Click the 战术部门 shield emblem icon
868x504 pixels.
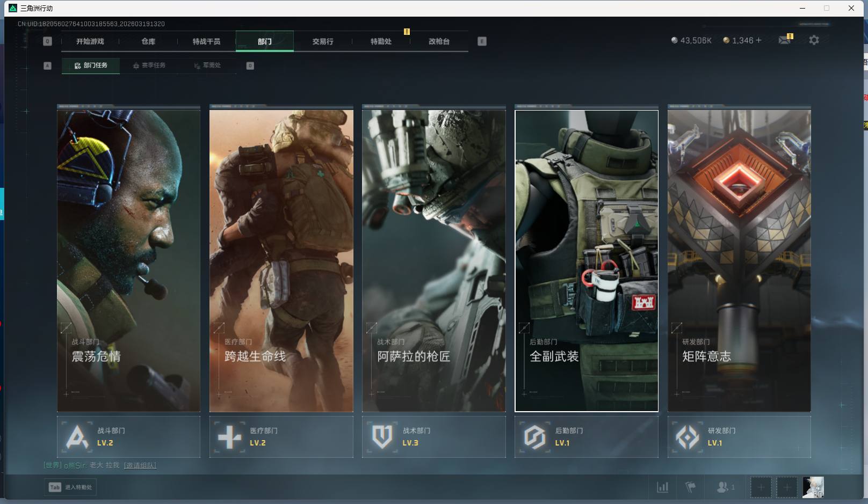pos(382,437)
